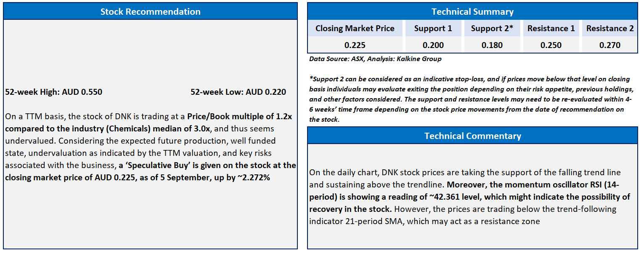
Task: Click the 52-week High: AUD 0.550 text
Action: coord(54,92)
